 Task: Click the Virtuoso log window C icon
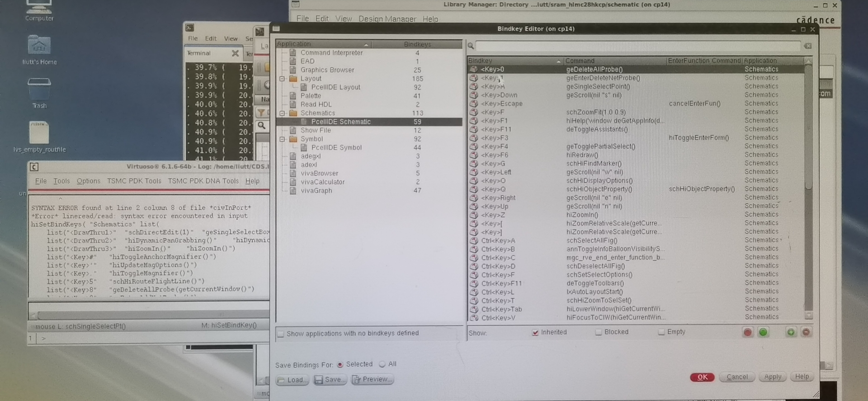click(34, 167)
